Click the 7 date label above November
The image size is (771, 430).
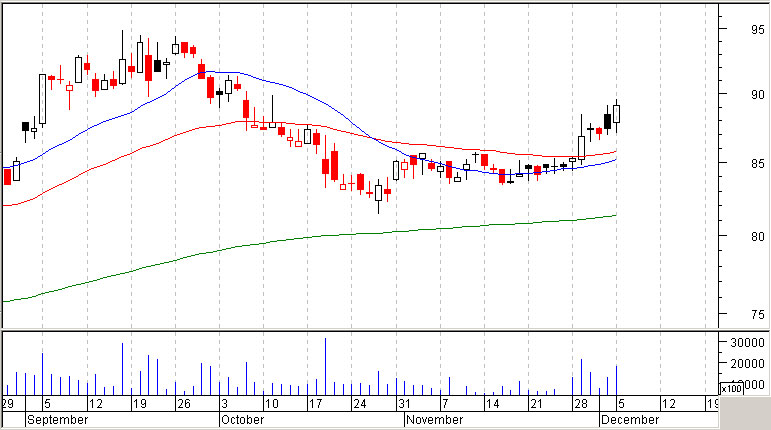[x=445, y=404]
